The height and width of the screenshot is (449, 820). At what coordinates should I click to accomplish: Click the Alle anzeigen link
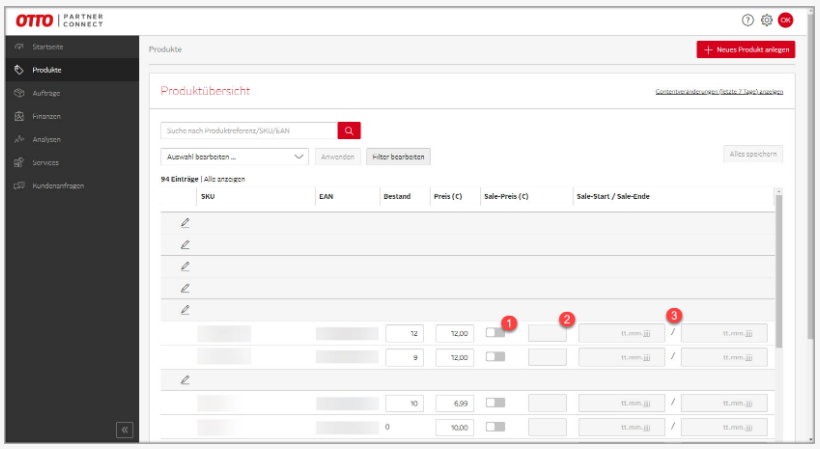point(224,179)
